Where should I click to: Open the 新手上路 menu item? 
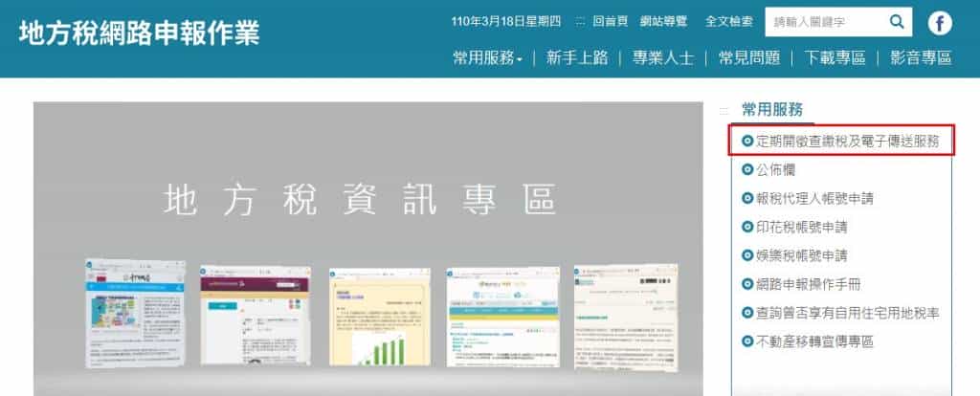point(577,57)
